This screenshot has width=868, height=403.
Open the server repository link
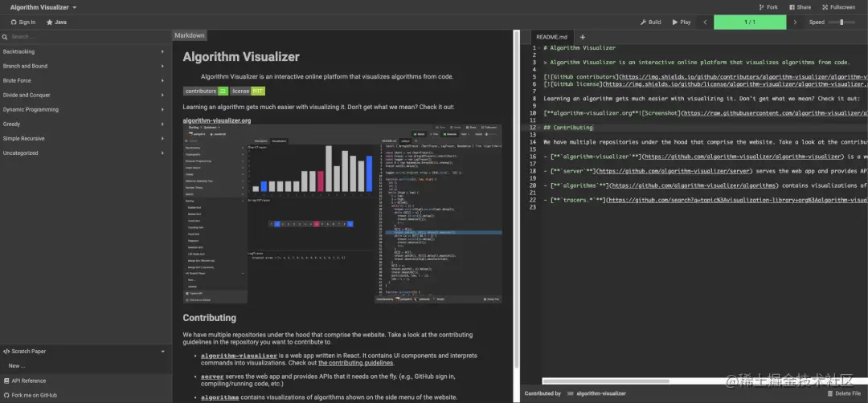click(212, 377)
